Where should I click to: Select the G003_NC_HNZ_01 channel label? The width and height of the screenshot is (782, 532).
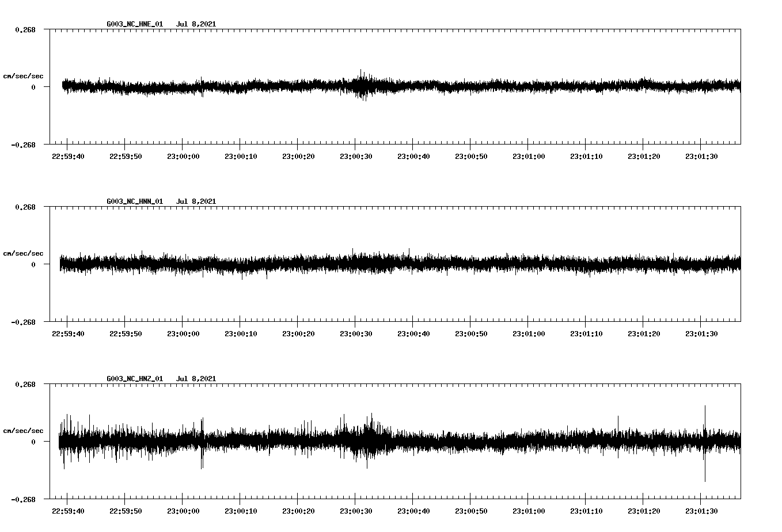click(134, 378)
